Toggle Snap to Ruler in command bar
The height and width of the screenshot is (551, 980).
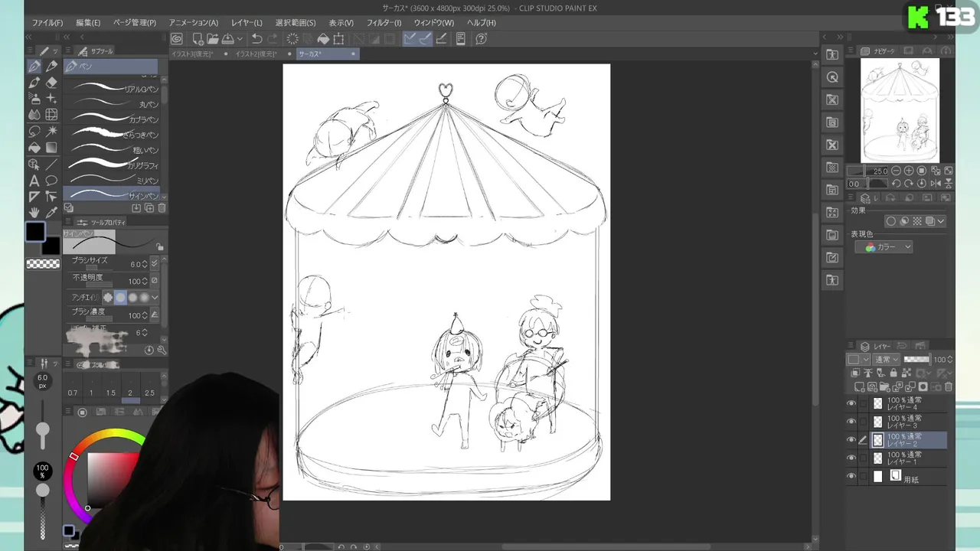410,38
